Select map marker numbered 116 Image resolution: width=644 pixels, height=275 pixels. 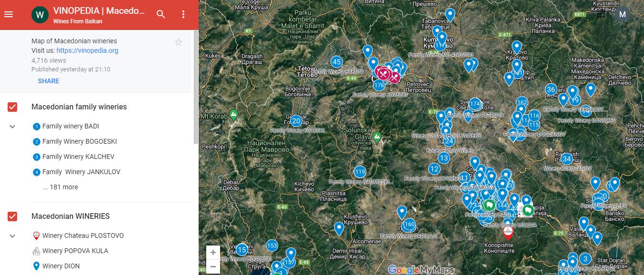tap(534, 116)
